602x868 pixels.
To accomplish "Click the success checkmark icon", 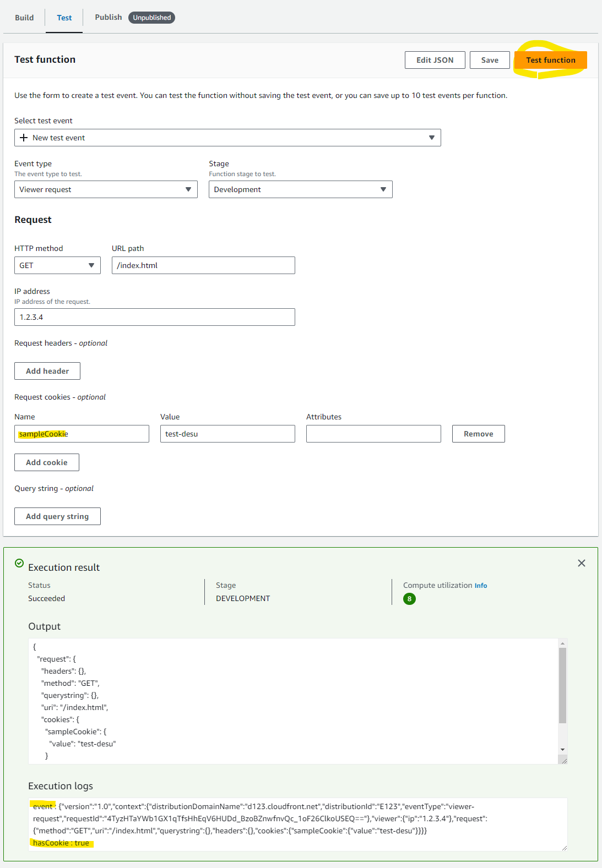I will coord(19,563).
